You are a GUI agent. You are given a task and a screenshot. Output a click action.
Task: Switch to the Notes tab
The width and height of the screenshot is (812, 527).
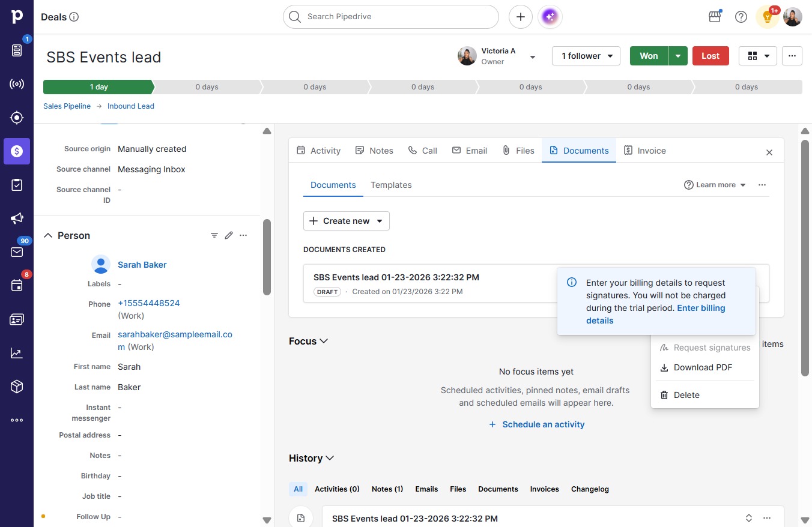pyautogui.click(x=374, y=151)
